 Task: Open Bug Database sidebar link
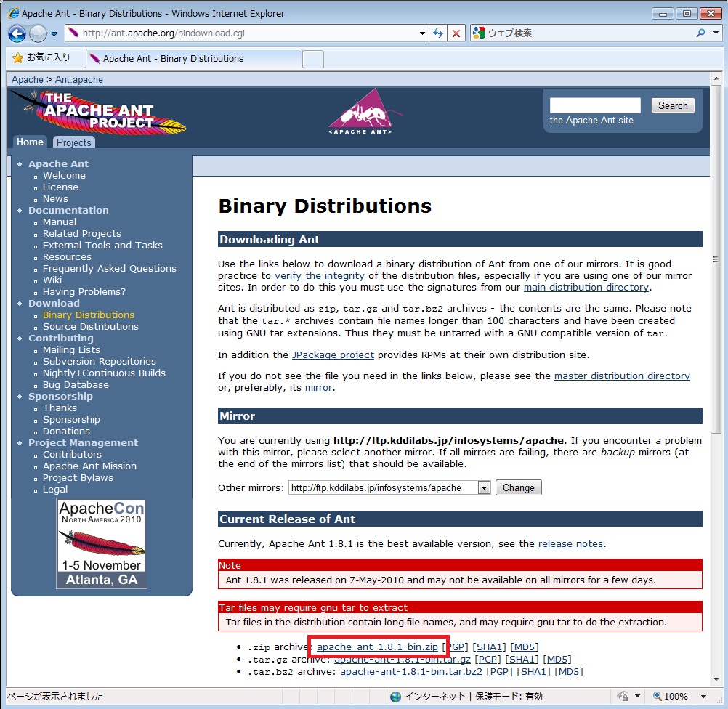click(76, 384)
